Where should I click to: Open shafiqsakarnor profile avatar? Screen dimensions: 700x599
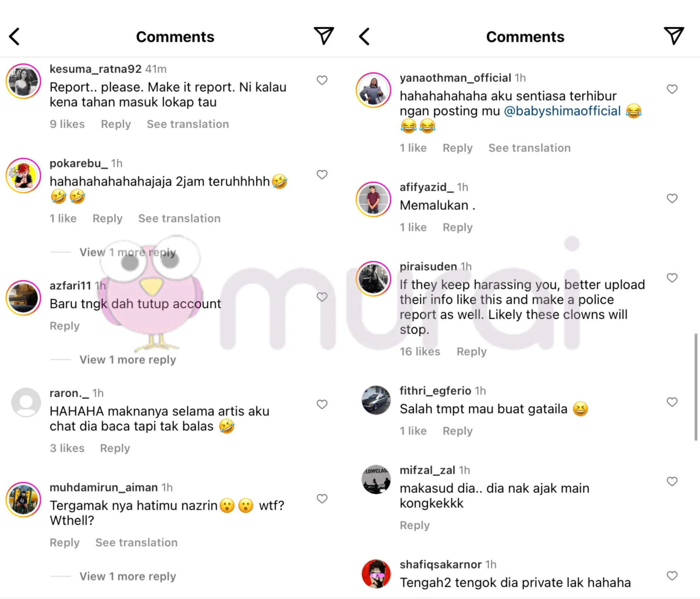pos(376,574)
